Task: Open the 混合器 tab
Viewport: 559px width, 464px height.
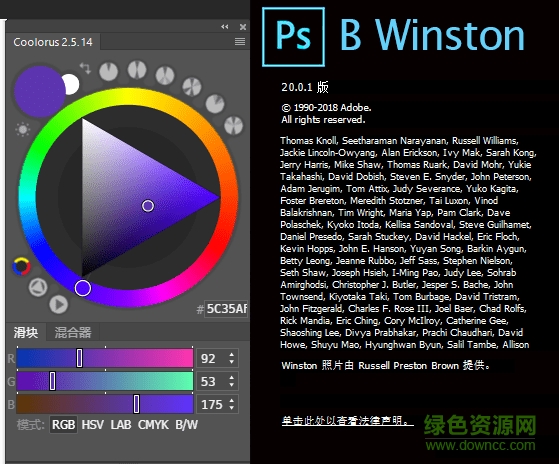Action: [x=73, y=332]
